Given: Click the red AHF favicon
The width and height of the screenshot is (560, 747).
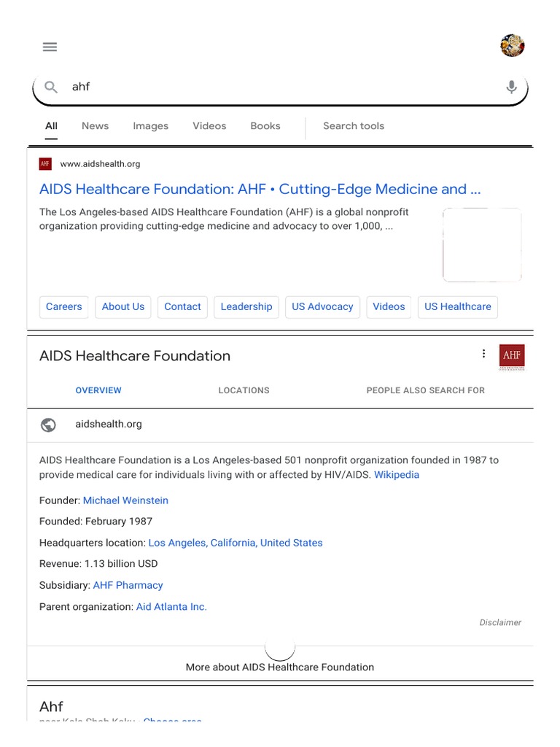Looking at the screenshot, I should [x=45, y=164].
